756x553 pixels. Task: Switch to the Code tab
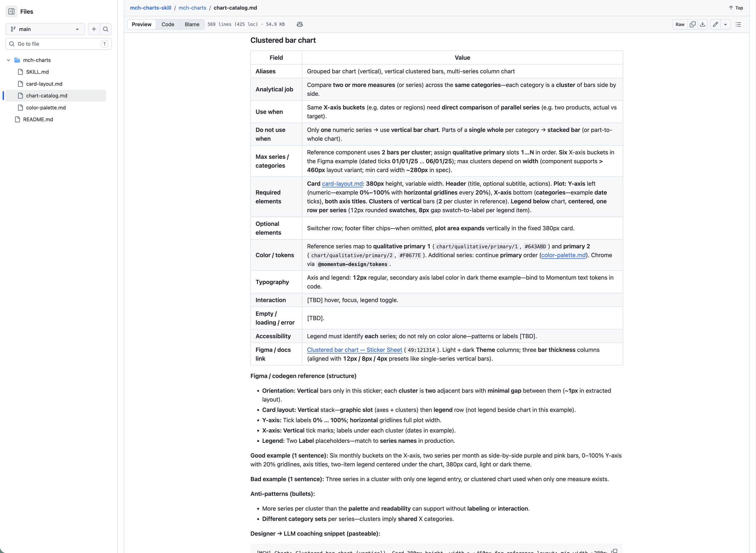[x=168, y=25]
